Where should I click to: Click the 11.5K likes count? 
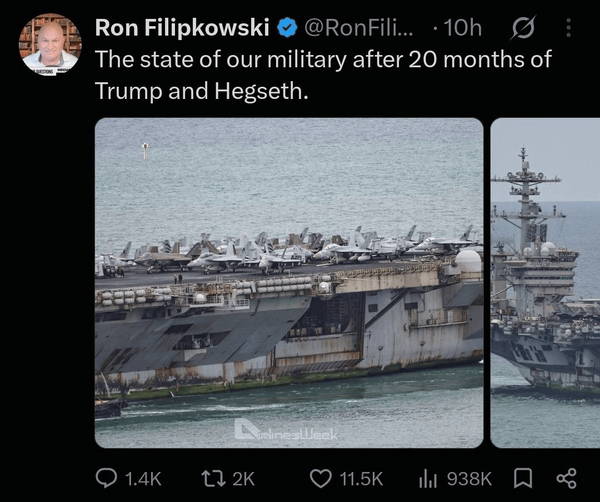(x=361, y=479)
